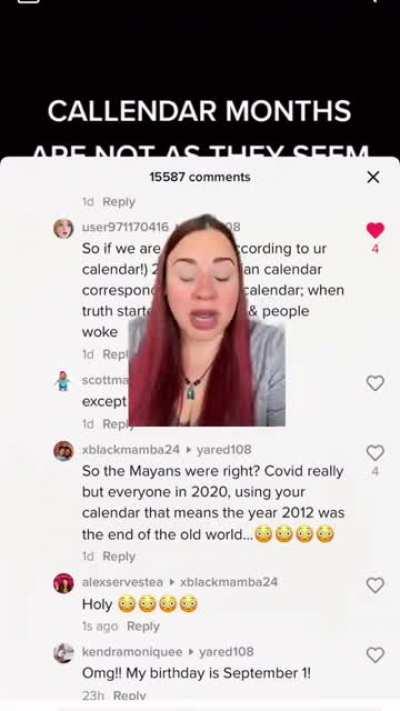
Task: Reply to xblackmamba24's Mayans comment
Action: click(x=119, y=556)
